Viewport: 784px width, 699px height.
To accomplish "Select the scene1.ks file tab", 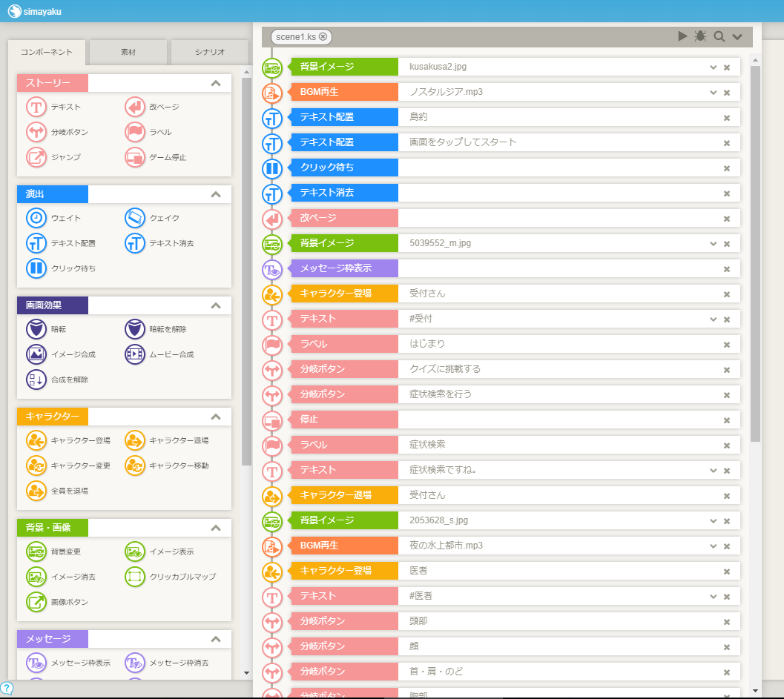I will [301, 37].
